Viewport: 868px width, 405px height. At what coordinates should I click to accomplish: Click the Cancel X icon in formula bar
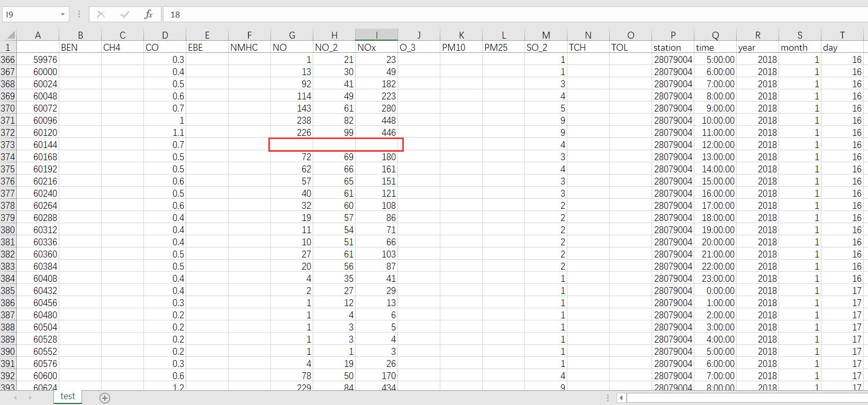101,14
